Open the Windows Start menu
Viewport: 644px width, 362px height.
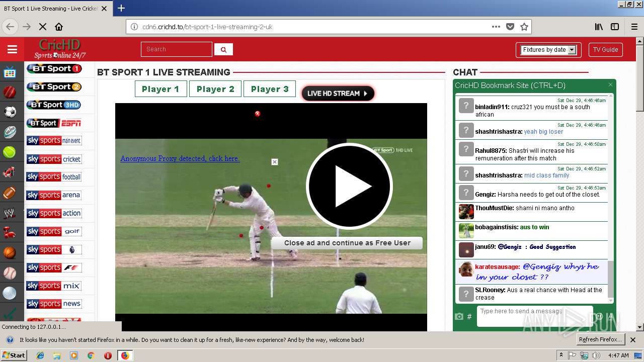[14, 355]
